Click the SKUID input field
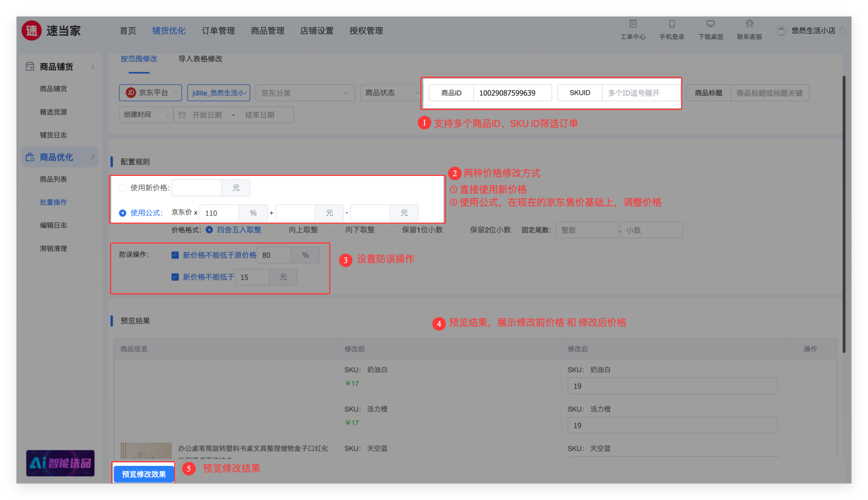868x500 pixels. point(641,93)
